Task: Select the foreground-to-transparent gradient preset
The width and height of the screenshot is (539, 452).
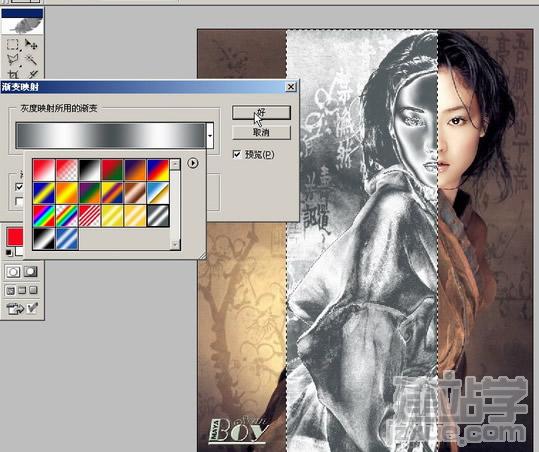Action: click(x=67, y=170)
